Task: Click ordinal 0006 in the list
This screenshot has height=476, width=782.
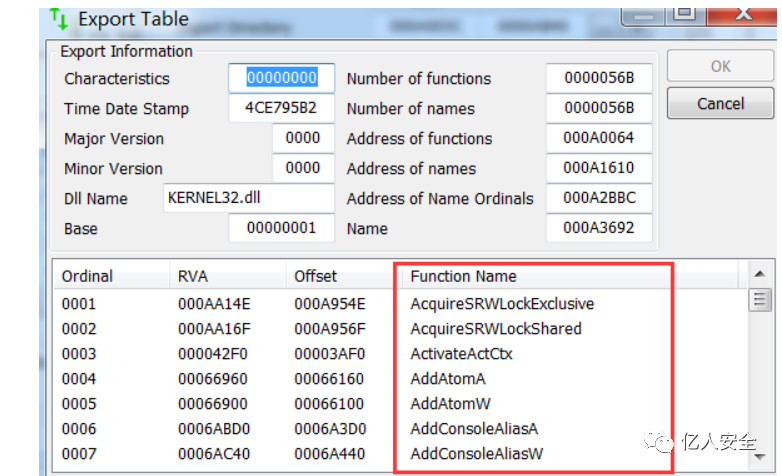Action: (x=79, y=429)
